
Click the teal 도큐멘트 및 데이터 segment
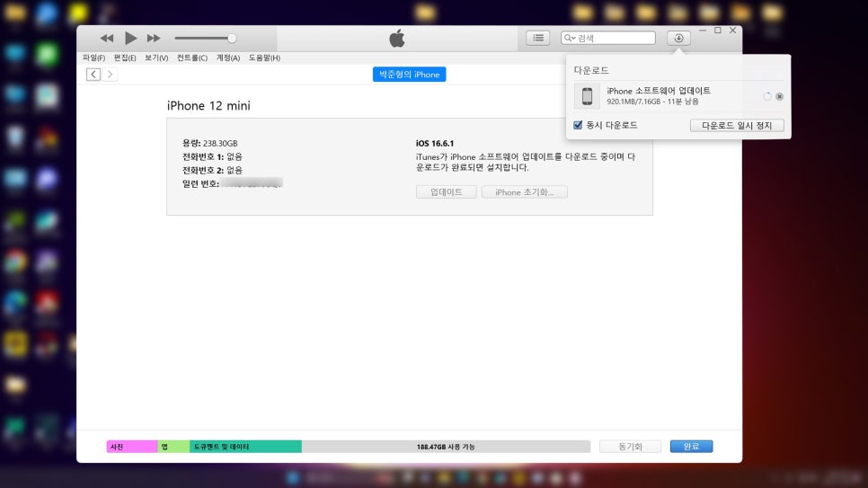[246, 447]
